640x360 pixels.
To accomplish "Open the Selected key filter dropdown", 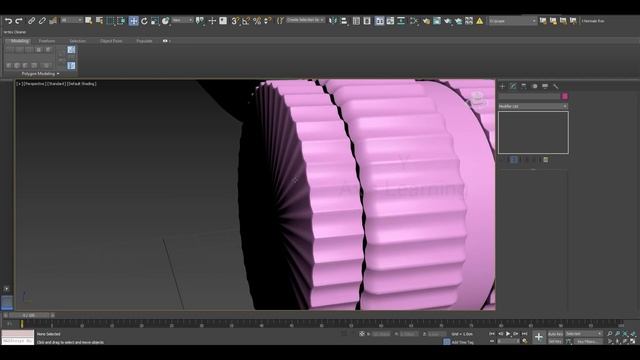I will pyautogui.click(x=584, y=334).
